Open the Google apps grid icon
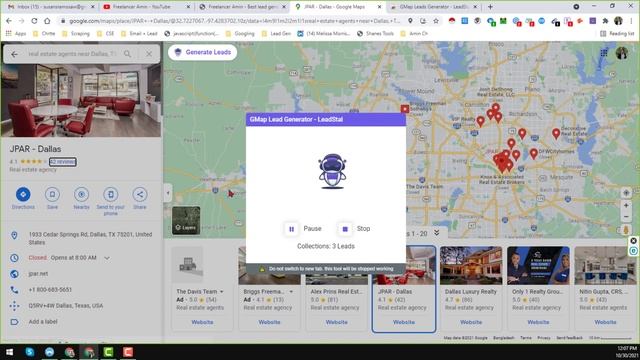Viewport: 640px width, 360px height. tap(604, 53)
